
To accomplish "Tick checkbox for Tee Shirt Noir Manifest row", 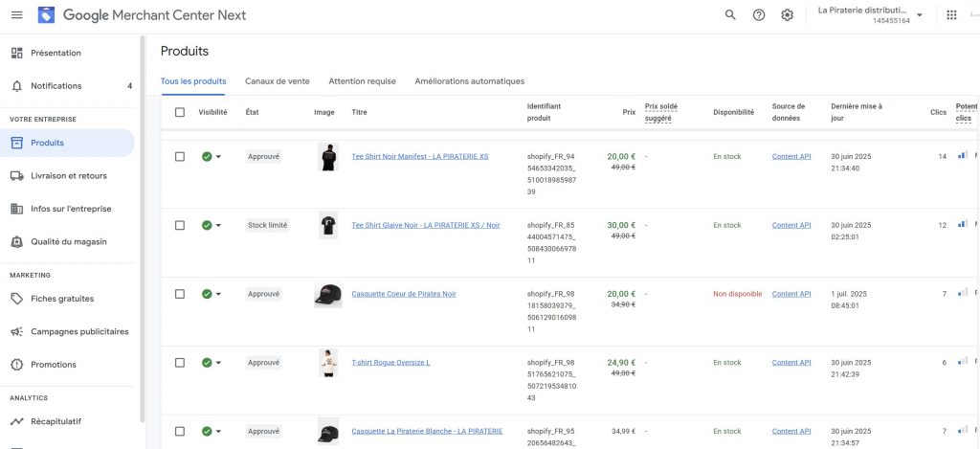I will coord(180,157).
